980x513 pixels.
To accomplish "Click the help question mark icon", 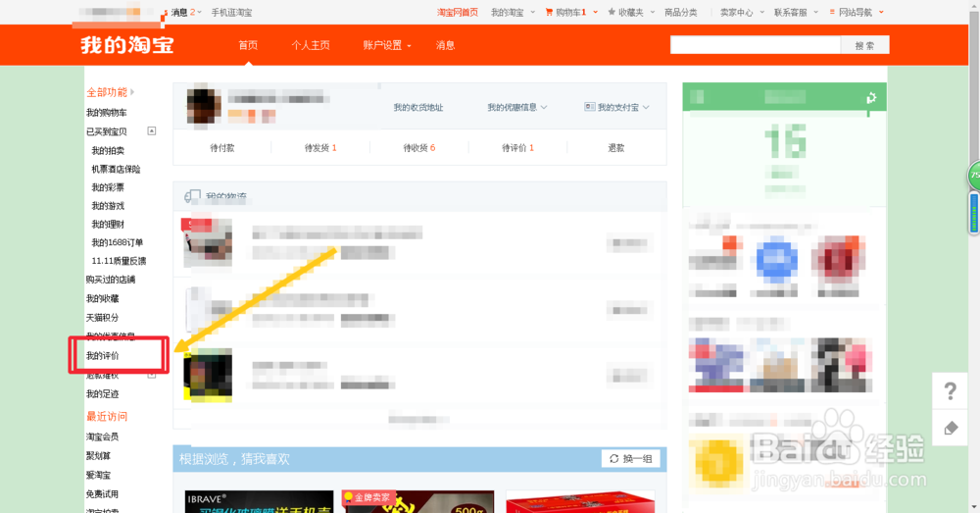I will click(950, 391).
